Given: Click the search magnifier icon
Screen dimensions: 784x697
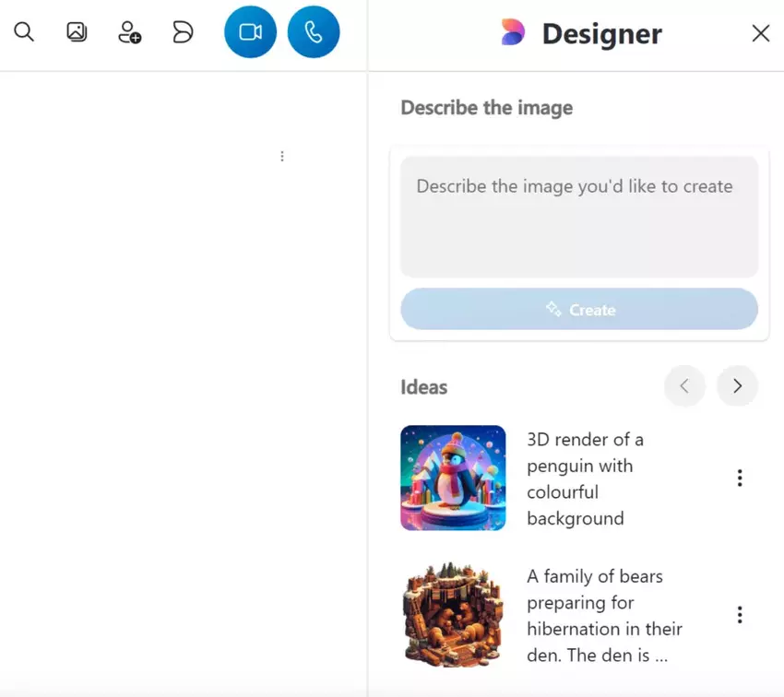Looking at the screenshot, I should coord(24,32).
